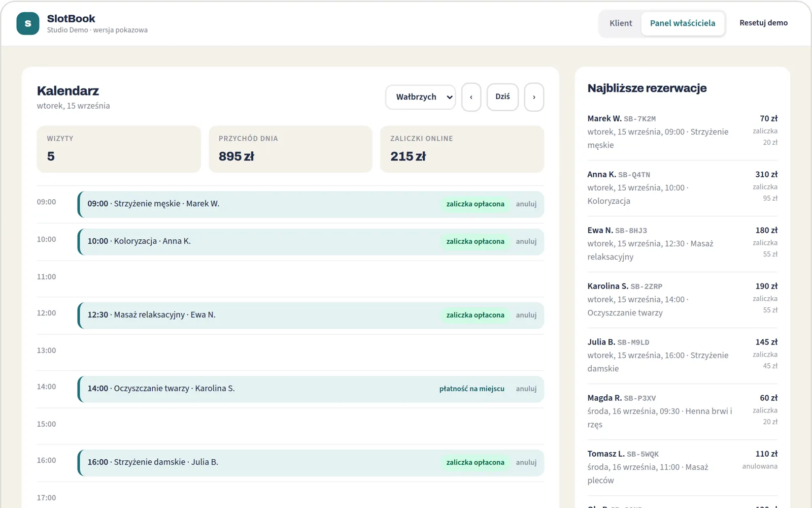This screenshot has height=508, width=812.
Task: Click Resetuj demo button
Action: (x=763, y=23)
